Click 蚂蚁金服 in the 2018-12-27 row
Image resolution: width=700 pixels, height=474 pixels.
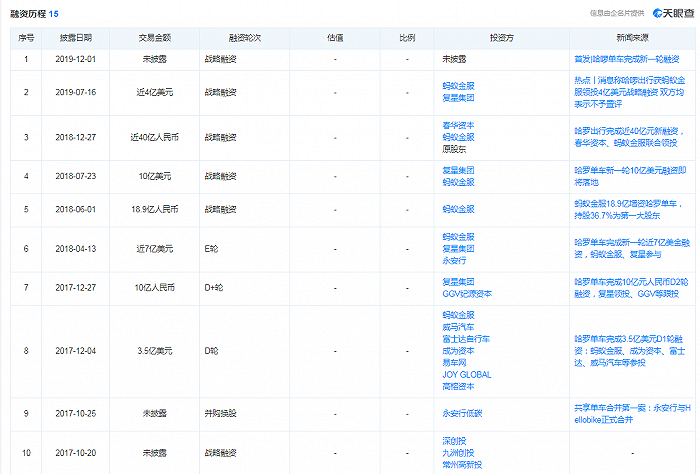(x=458, y=137)
